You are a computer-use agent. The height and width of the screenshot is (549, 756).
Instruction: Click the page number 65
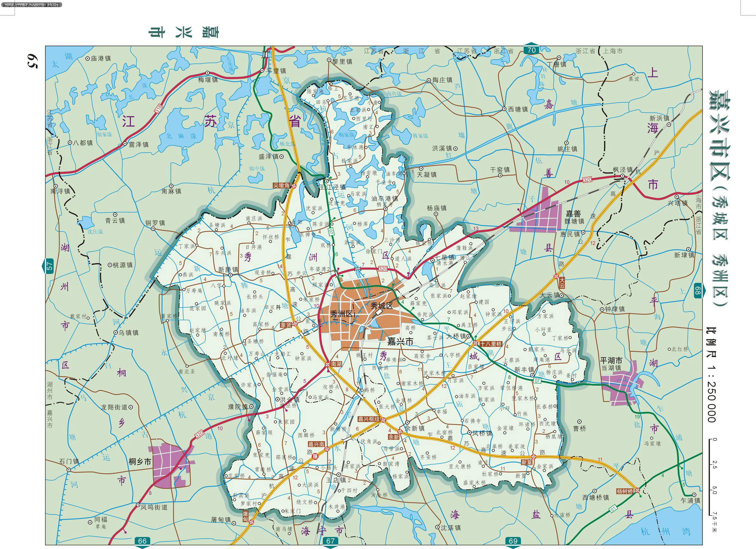[32, 61]
